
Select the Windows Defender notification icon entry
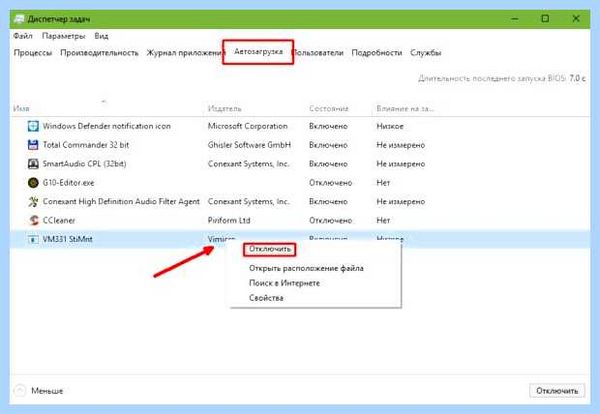107,126
